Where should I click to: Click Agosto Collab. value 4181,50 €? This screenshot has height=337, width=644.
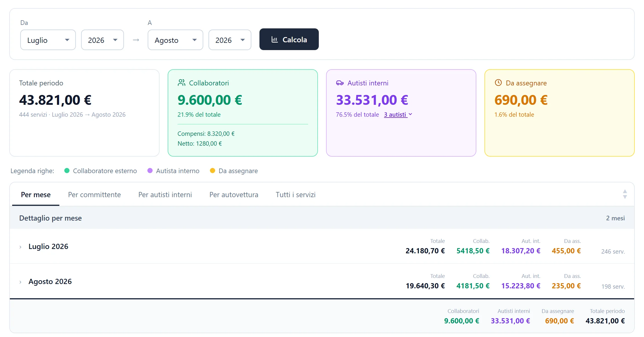pos(473,286)
